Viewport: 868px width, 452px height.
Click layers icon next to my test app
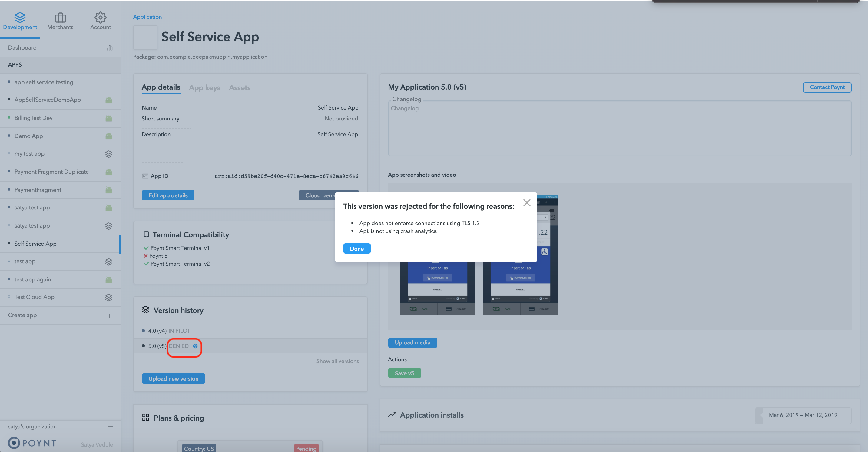(x=108, y=154)
